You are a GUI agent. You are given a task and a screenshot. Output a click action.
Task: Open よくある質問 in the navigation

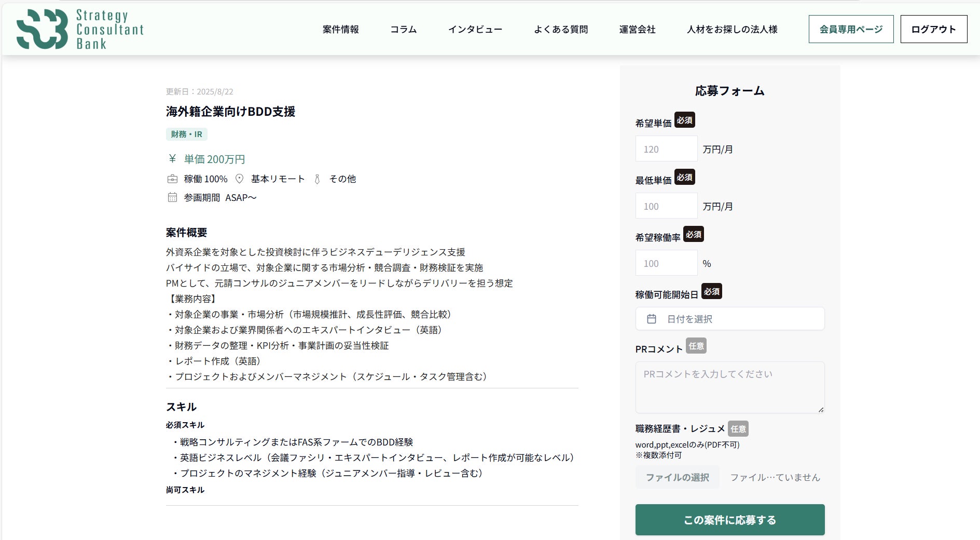[x=561, y=30]
